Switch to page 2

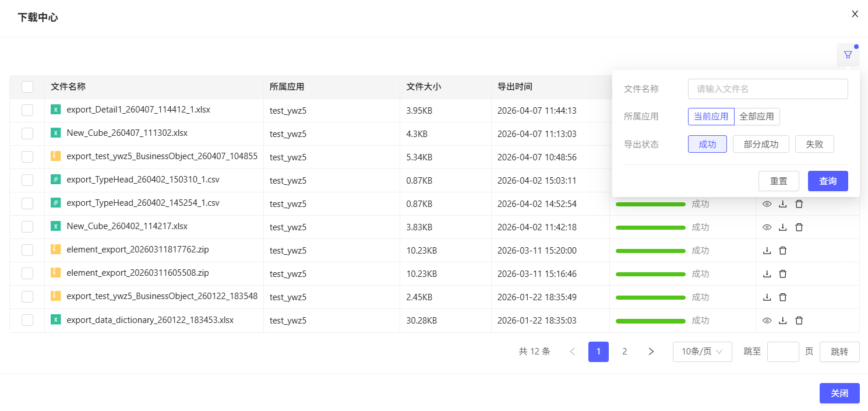pyautogui.click(x=624, y=352)
